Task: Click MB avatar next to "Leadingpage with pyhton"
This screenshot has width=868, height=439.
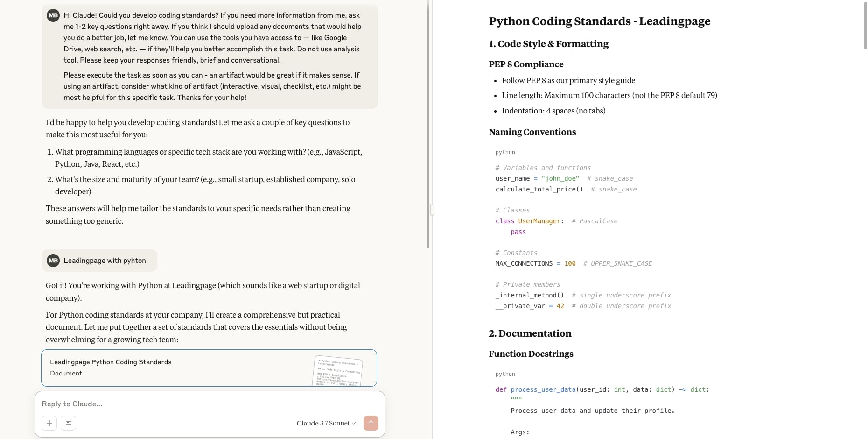Action: pyautogui.click(x=53, y=261)
